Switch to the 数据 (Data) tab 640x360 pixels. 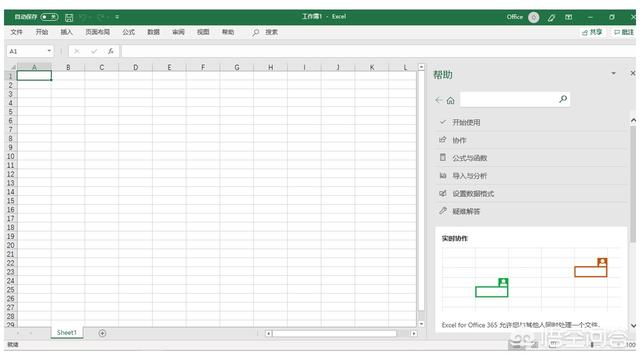pos(153,32)
